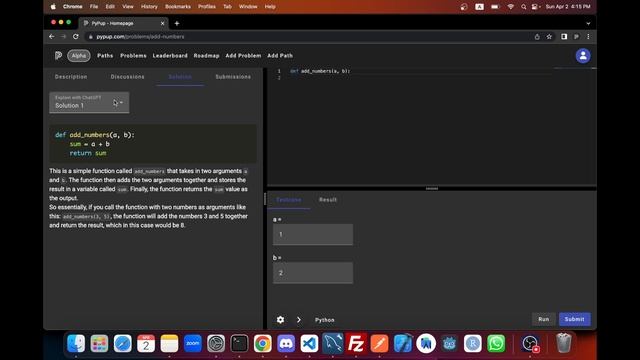Open Chrome three-dot menu
Screen dimensions: 640x360
[x=588, y=36]
